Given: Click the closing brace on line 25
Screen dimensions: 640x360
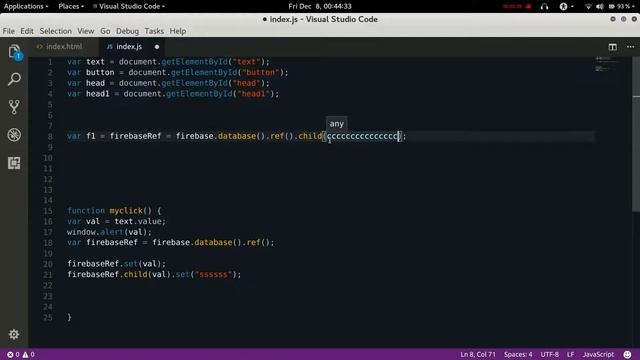Looking at the screenshot, I should tap(69, 317).
